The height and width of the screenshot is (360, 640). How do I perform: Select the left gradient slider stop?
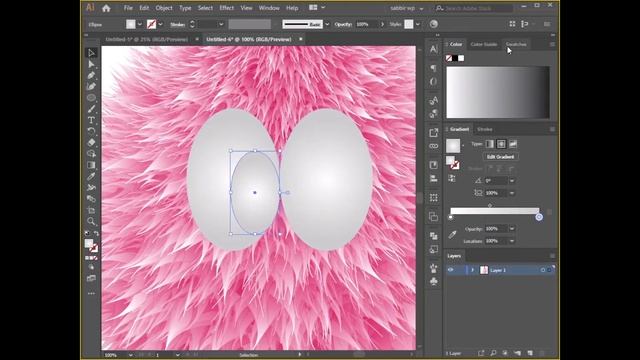click(x=450, y=217)
